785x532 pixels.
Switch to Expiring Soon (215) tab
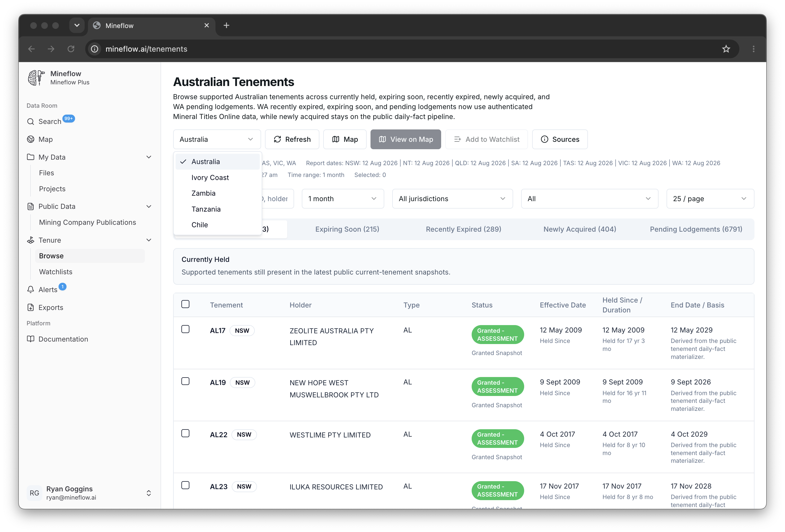point(347,229)
